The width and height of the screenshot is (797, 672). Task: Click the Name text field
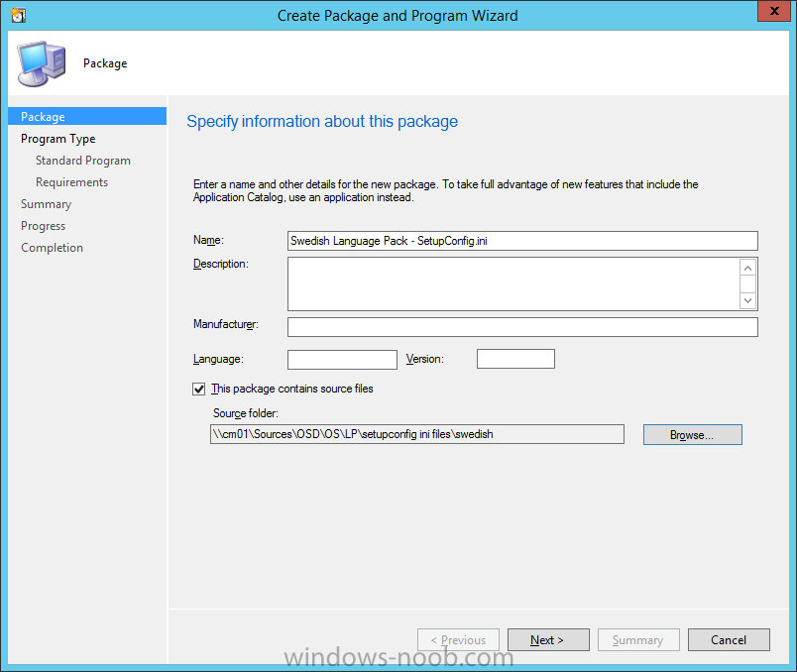point(522,241)
